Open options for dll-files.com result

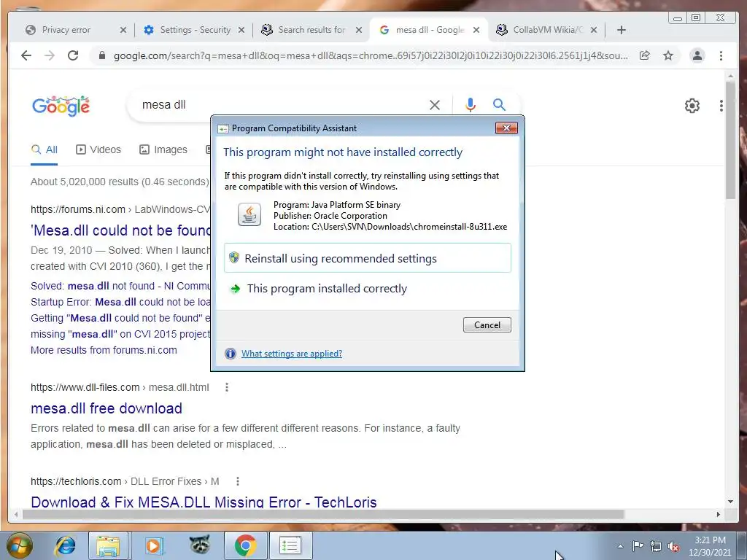point(227,388)
